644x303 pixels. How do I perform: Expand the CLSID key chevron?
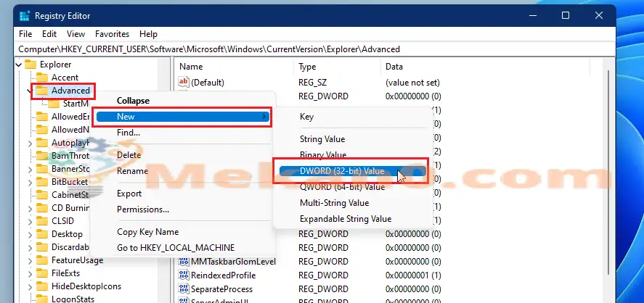[x=30, y=221]
